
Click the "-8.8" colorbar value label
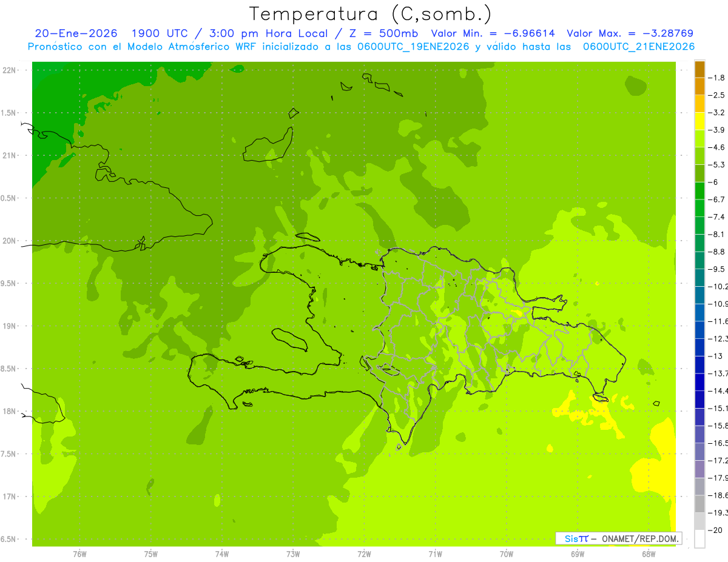718,252
